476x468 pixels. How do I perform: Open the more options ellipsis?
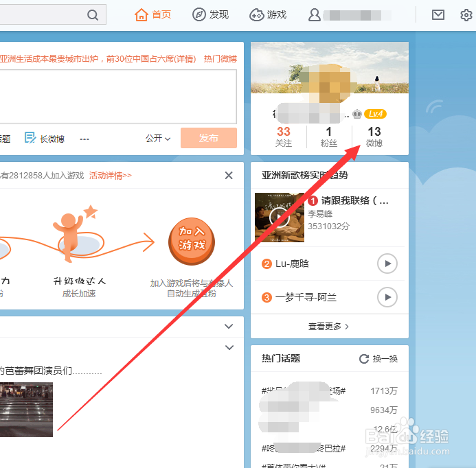tap(84, 139)
